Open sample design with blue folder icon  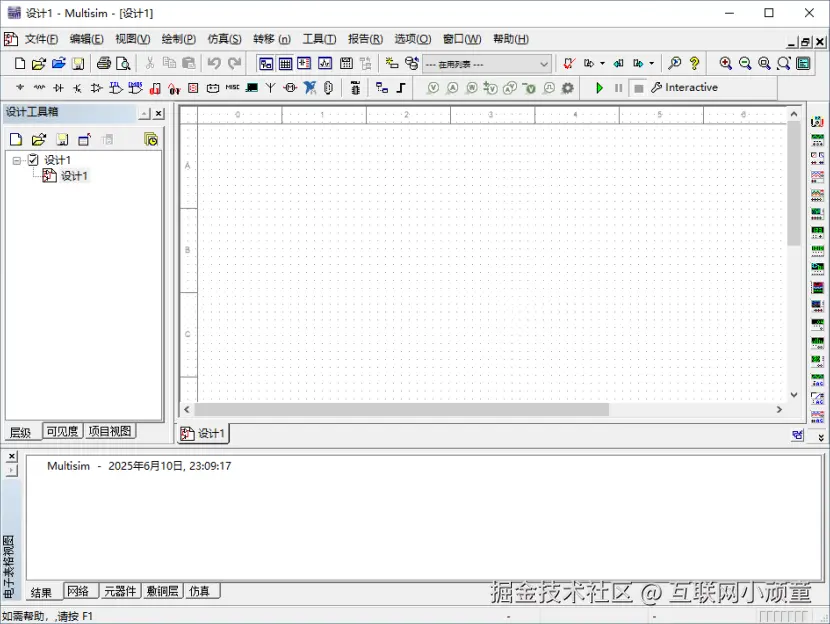(x=58, y=64)
